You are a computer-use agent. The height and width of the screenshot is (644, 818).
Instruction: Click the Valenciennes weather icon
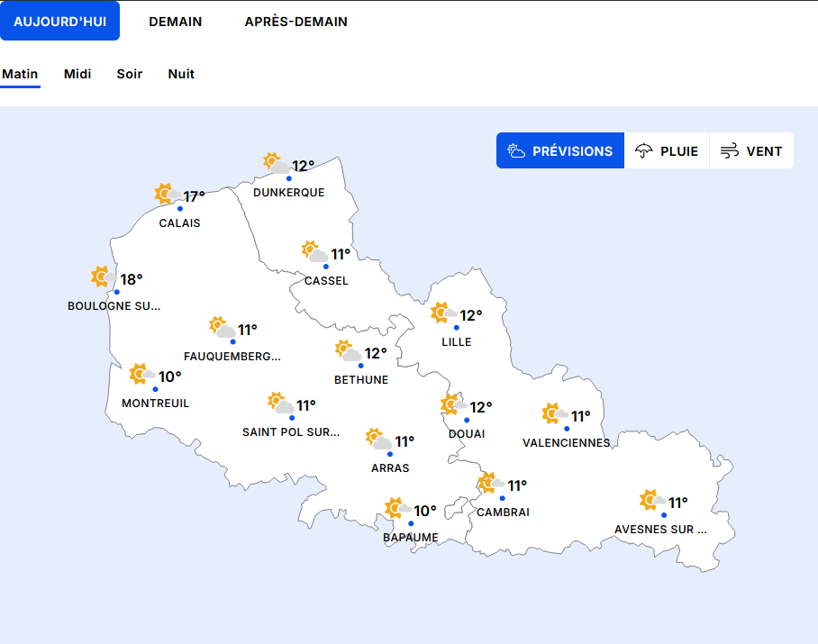click(555, 414)
